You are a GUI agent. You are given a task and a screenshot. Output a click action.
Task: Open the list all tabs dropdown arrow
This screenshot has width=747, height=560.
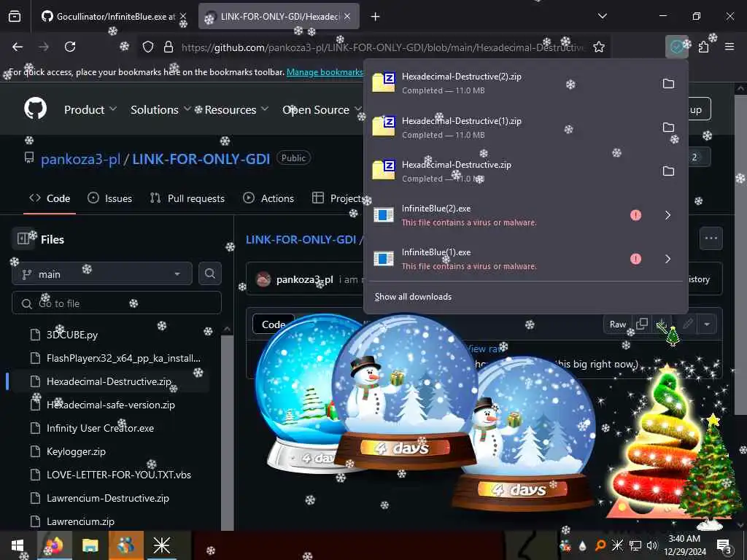point(602,16)
